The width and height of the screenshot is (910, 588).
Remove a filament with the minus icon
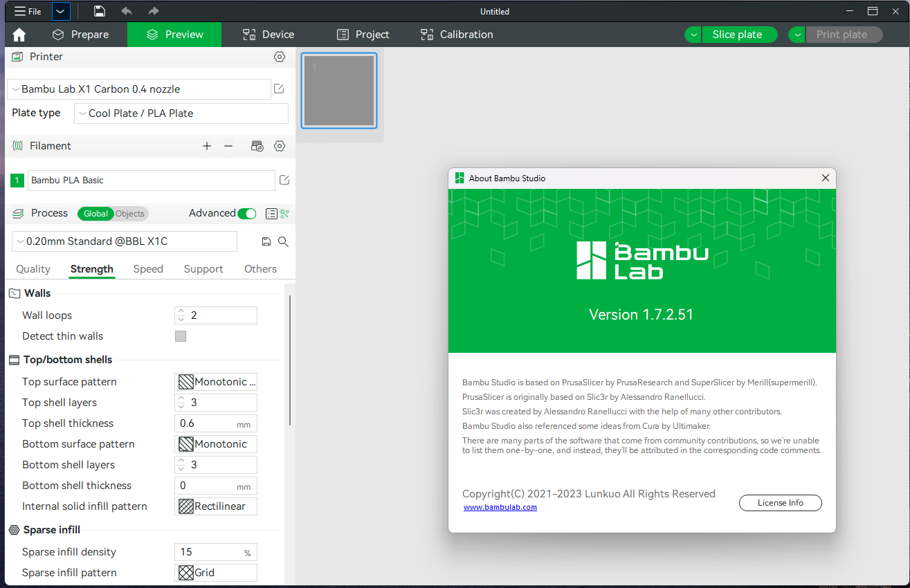[x=228, y=146]
